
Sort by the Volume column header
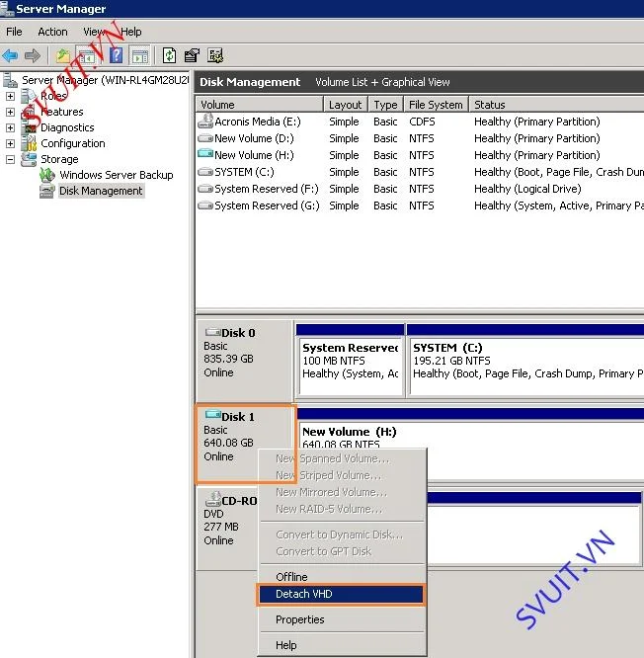point(259,105)
